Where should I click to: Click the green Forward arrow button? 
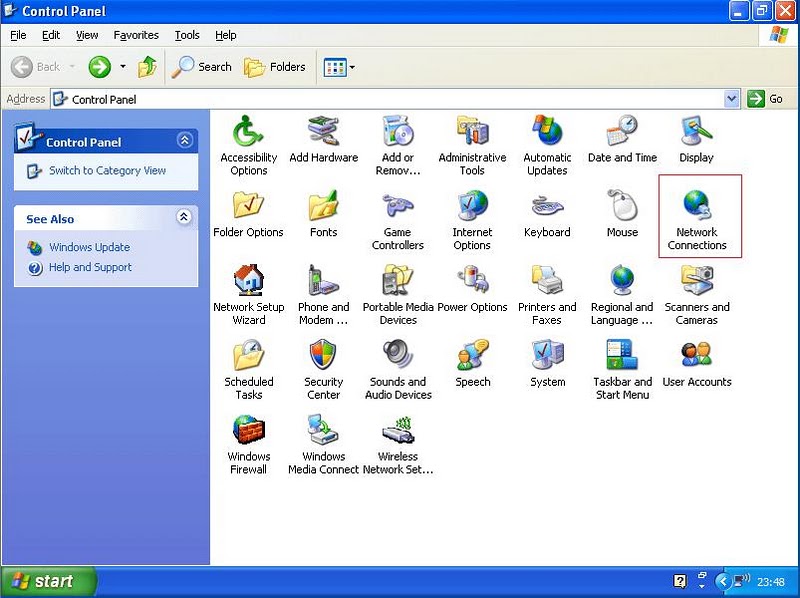coord(99,67)
